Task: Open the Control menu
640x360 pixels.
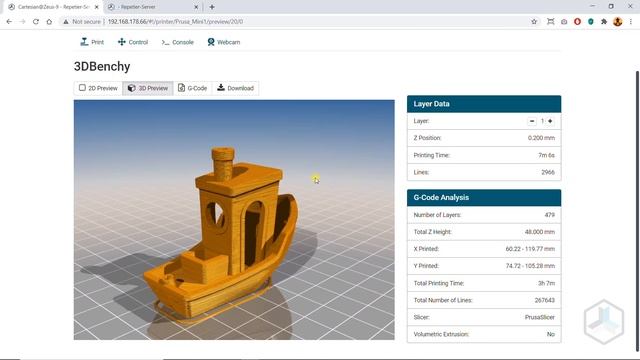Action: (133, 42)
